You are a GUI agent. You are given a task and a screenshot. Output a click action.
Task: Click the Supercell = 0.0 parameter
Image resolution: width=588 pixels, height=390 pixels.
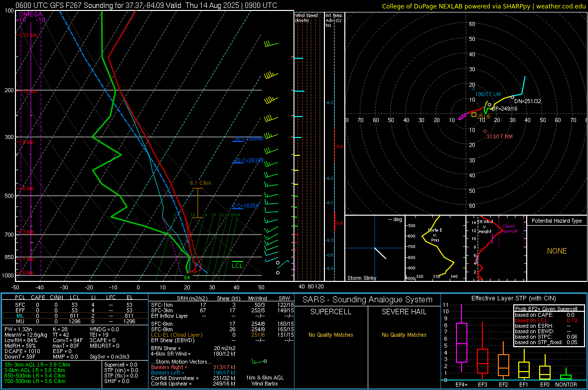[x=121, y=365]
